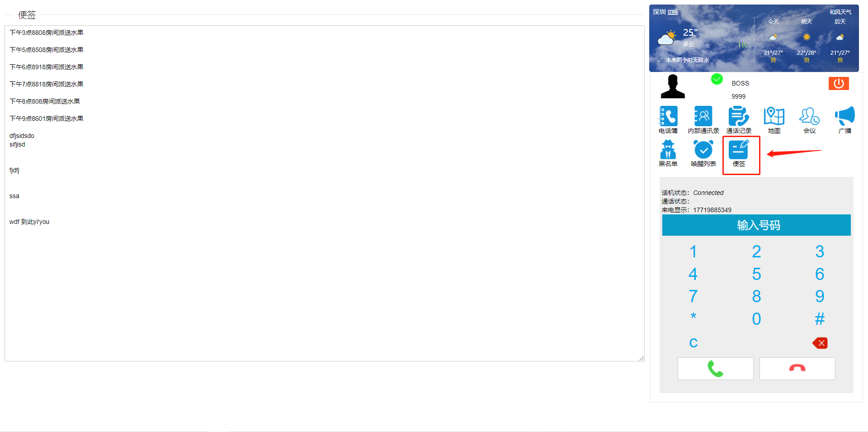This screenshot has width=868, height=432.
Task: Start a 会议 conference
Action: [x=809, y=120]
